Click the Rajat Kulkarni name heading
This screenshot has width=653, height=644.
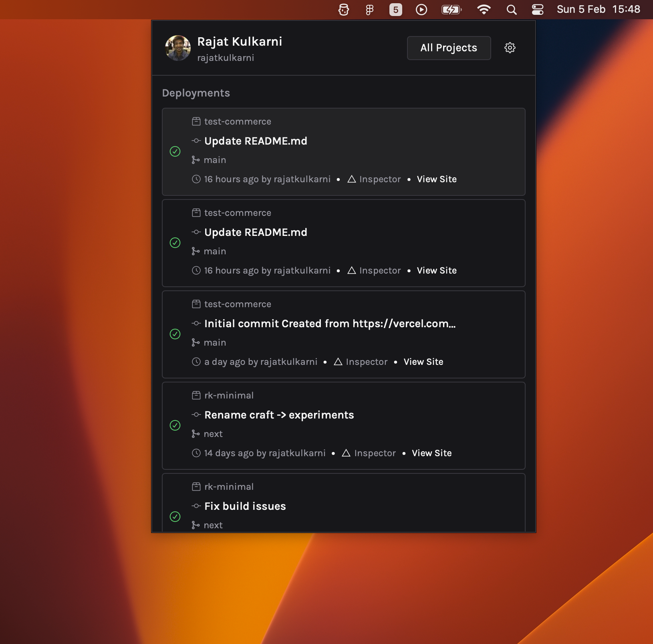pyautogui.click(x=240, y=41)
